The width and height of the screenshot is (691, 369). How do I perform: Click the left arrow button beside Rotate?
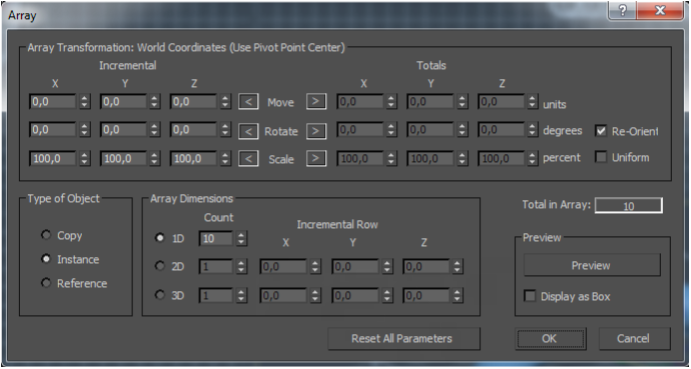(249, 131)
